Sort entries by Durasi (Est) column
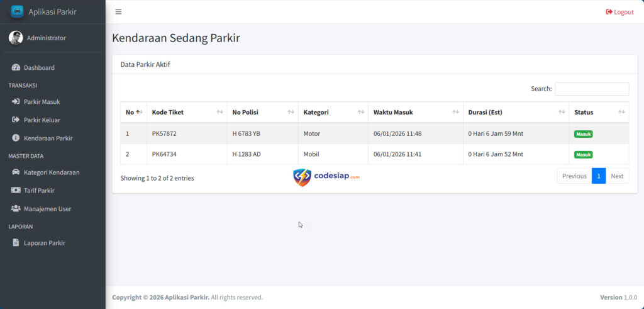The height and width of the screenshot is (309, 644). tap(516, 112)
